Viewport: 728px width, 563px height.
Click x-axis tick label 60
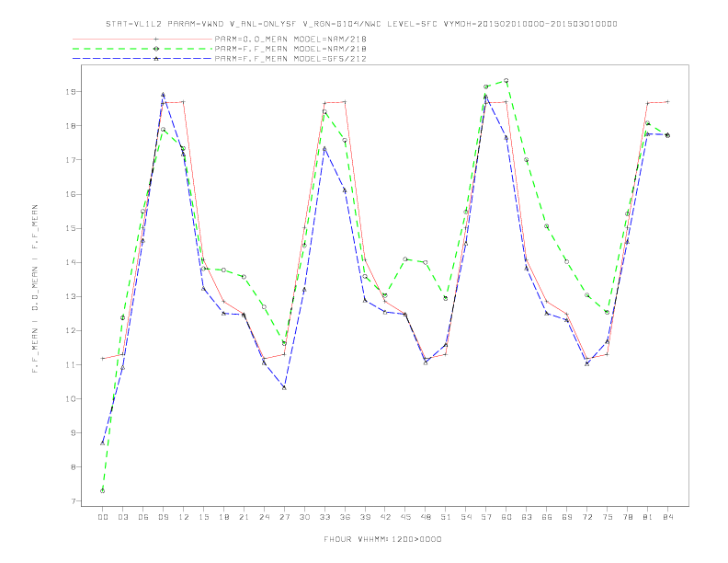click(506, 517)
